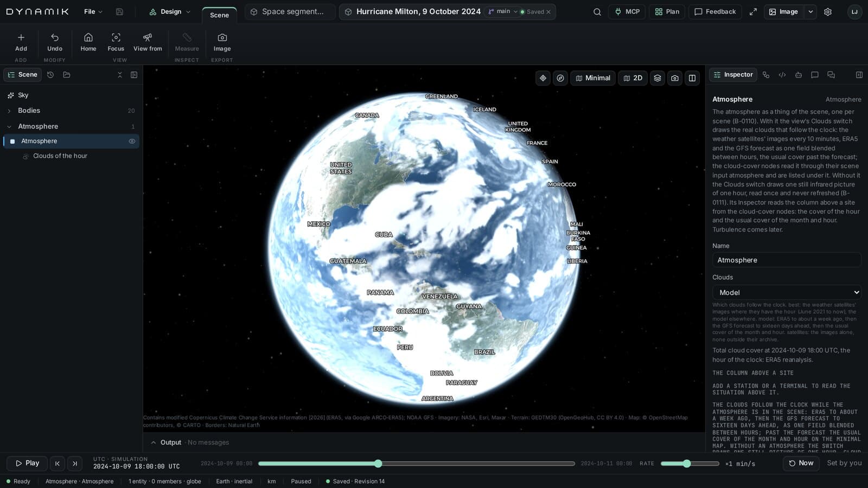The width and height of the screenshot is (868, 488).
Task: Switch to the Space segment tab
Action: [290, 11]
